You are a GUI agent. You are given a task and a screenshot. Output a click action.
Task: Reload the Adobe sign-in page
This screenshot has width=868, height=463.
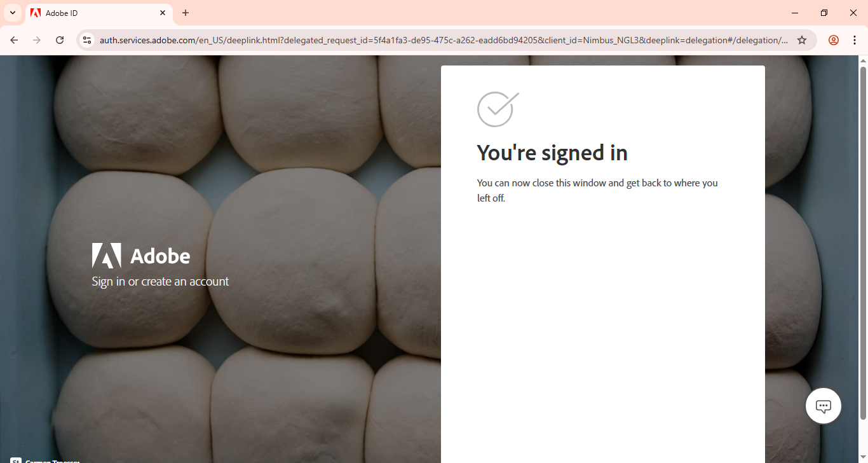60,40
